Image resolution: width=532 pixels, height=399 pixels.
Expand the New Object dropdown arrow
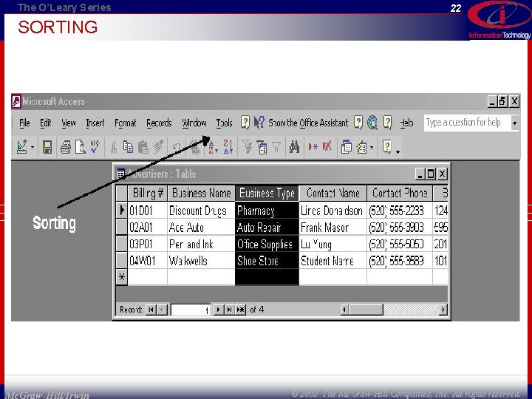pos(372,147)
